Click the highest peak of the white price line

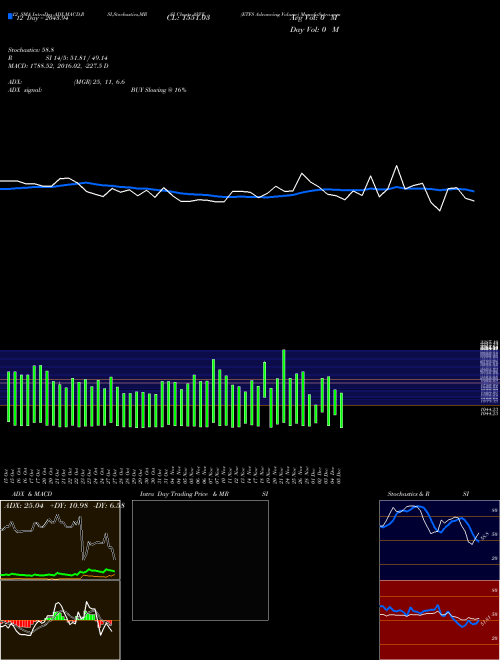pyautogui.click(x=396, y=166)
